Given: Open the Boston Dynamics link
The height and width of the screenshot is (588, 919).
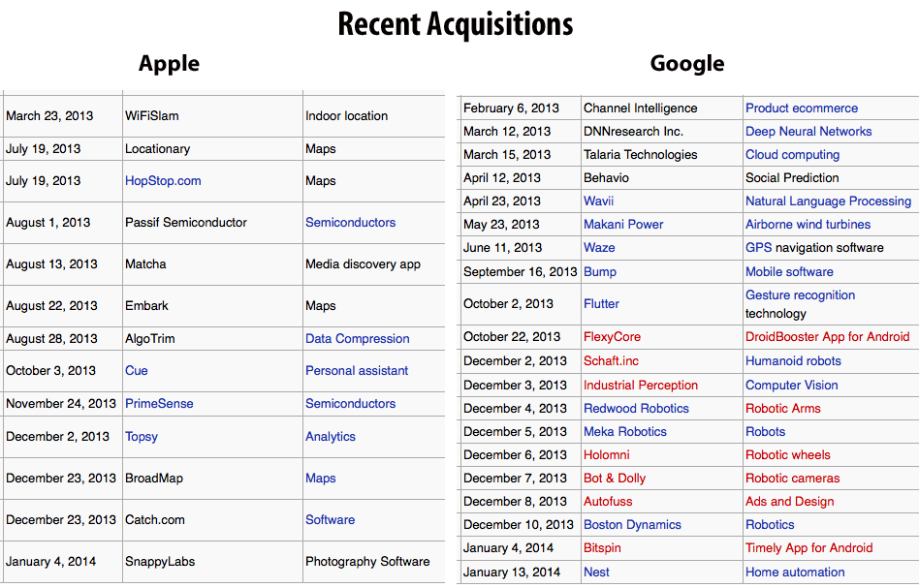Looking at the screenshot, I should [x=632, y=525].
